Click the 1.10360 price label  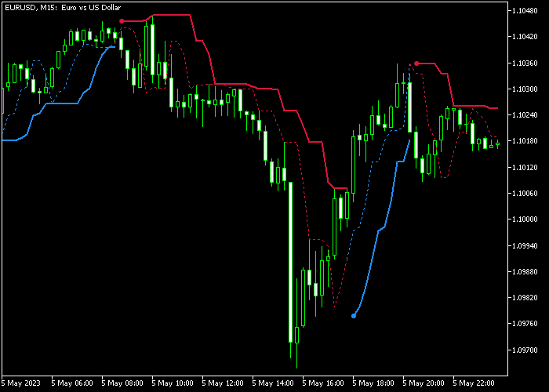tap(525, 63)
